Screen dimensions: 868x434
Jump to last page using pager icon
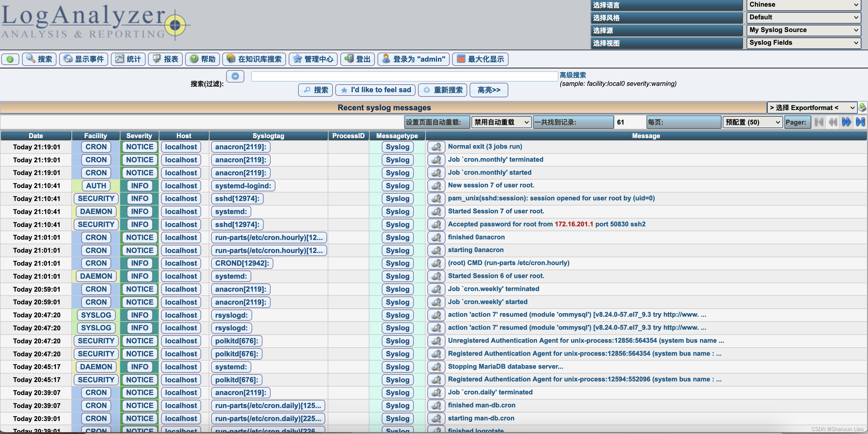point(860,122)
